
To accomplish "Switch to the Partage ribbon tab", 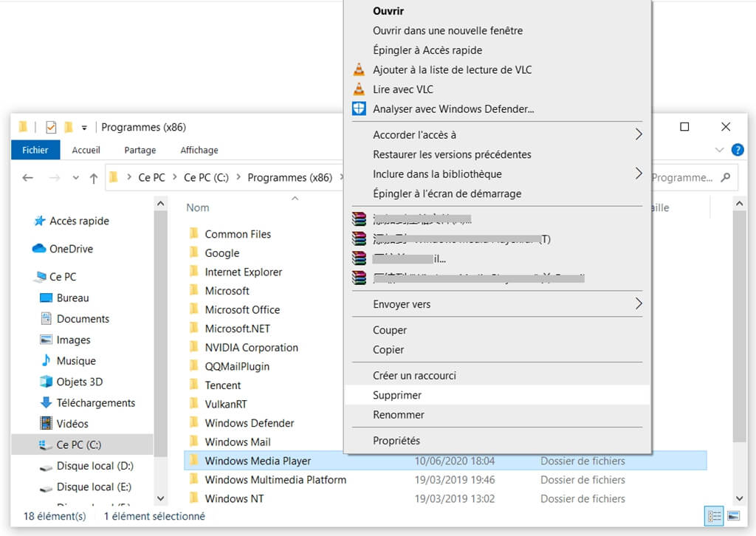I will 140,150.
